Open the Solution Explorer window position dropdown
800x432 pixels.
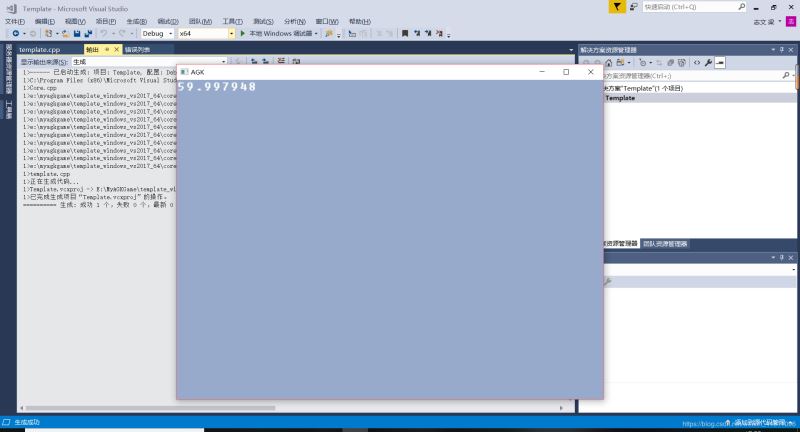point(773,50)
